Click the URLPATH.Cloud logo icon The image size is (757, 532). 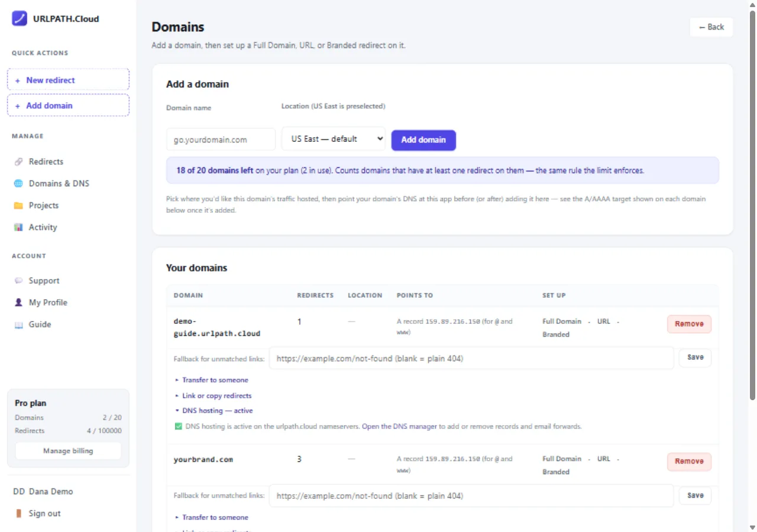(20, 18)
